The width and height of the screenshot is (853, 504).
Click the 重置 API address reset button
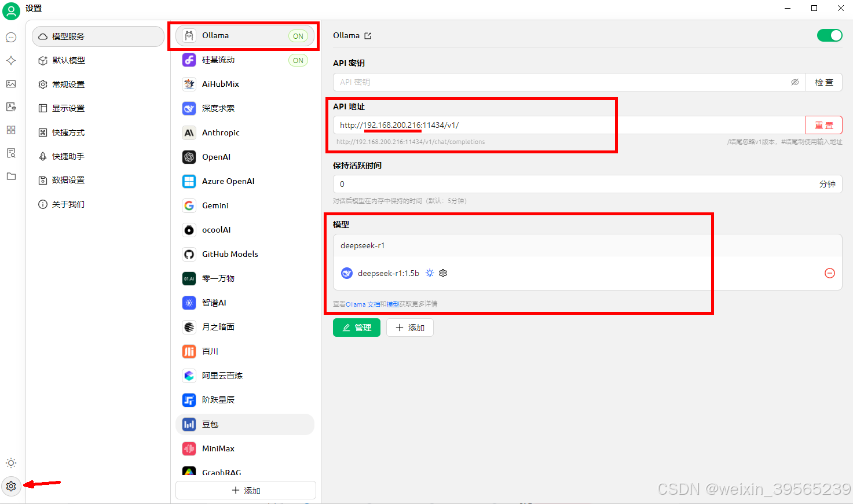coord(824,125)
